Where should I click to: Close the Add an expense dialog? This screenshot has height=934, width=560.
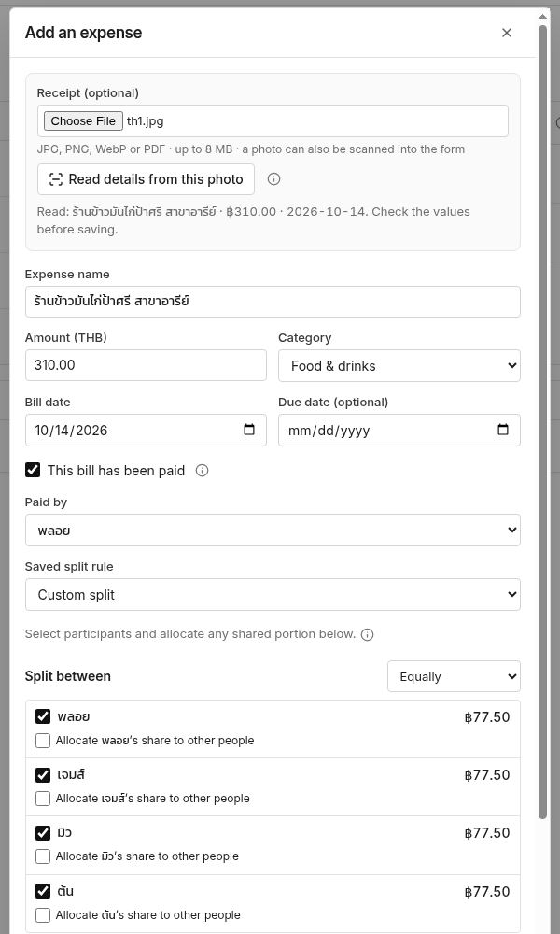pyautogui.click(x=507, y=33)
